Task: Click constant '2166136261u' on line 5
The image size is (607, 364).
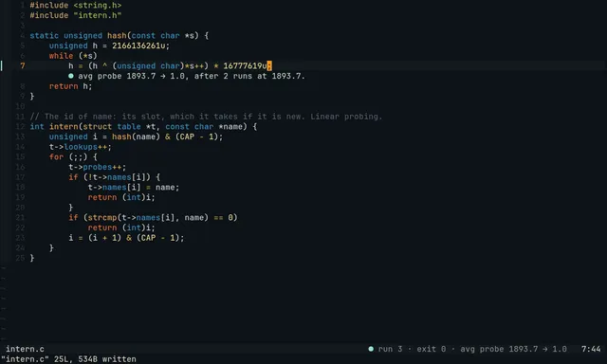Action: 138,45
